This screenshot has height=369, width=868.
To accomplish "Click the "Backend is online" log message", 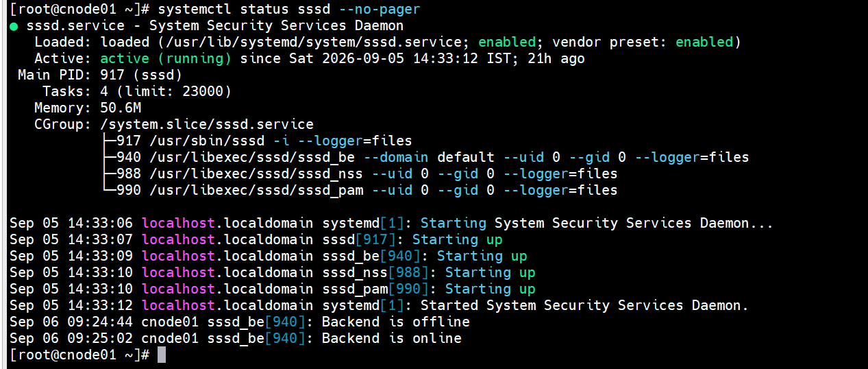I will [392, 338].
